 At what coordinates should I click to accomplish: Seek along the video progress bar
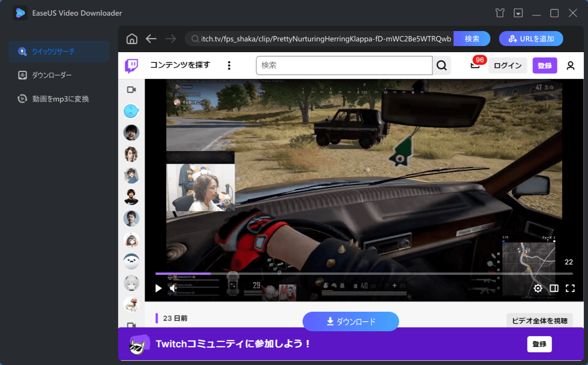click(x=364, y=274)
